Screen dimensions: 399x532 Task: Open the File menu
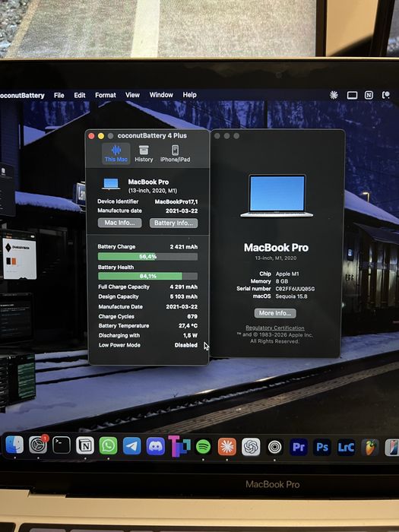tap(59, 95)
